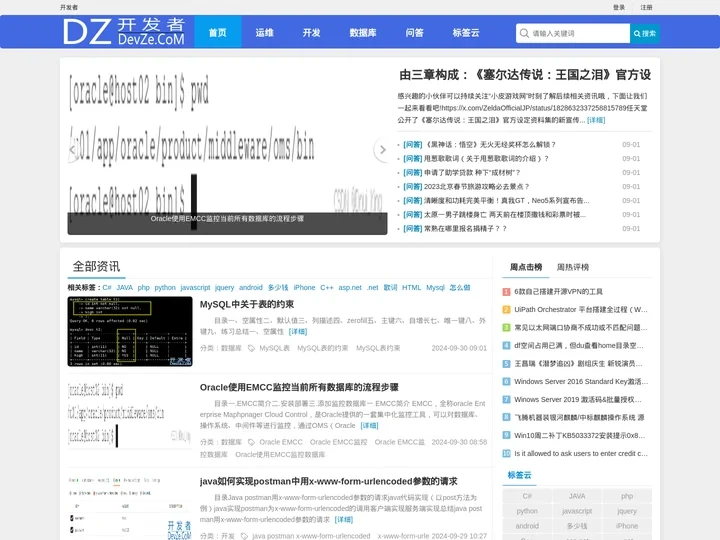Click the magnifier icon in search box
Screen dimensions: 720x540
pos(524,33)
